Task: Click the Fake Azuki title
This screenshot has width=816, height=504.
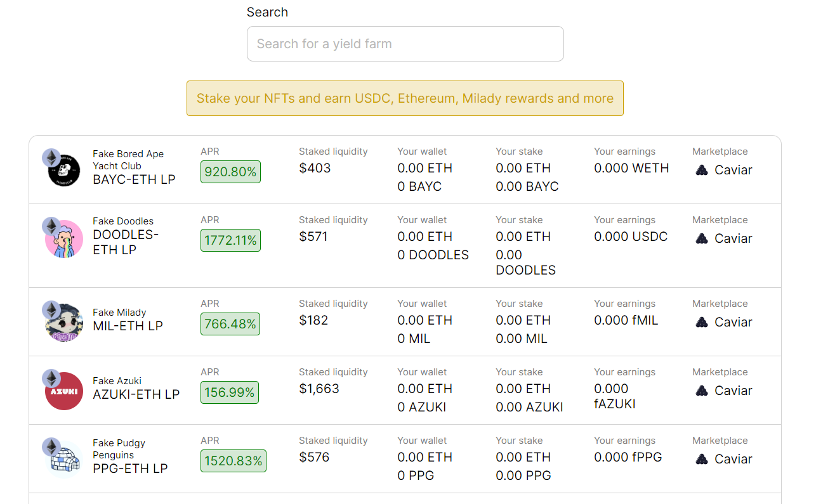Action: pyautogui.click(x=117, y=381)
